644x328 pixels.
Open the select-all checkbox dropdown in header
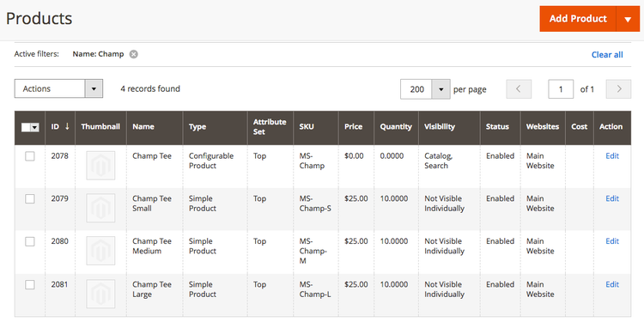35,128
